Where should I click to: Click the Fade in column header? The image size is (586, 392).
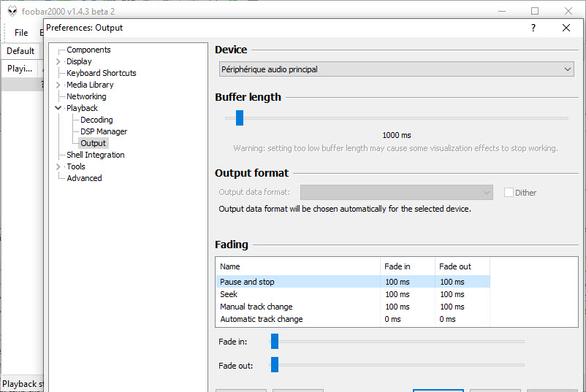pyautogui.click(x=408, y=266)
